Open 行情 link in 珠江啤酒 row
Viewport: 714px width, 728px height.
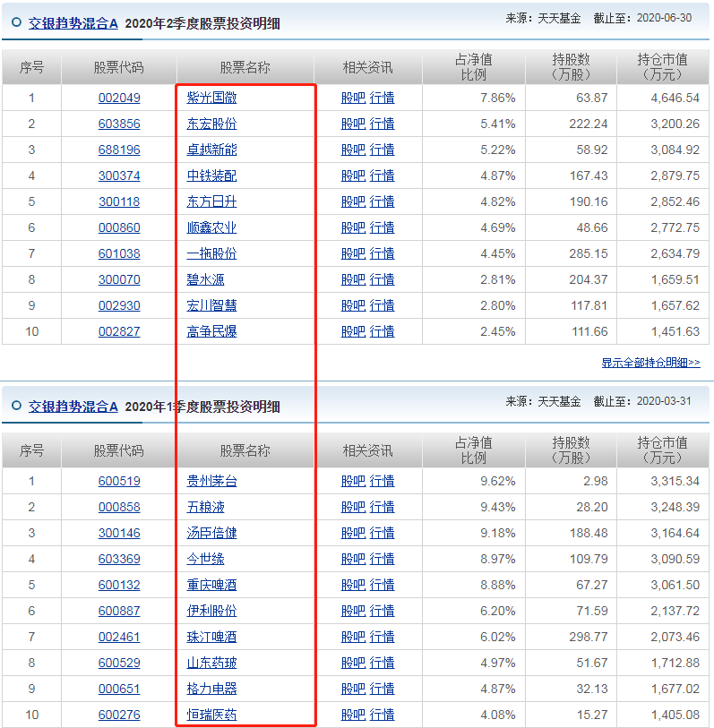(383, 637)
